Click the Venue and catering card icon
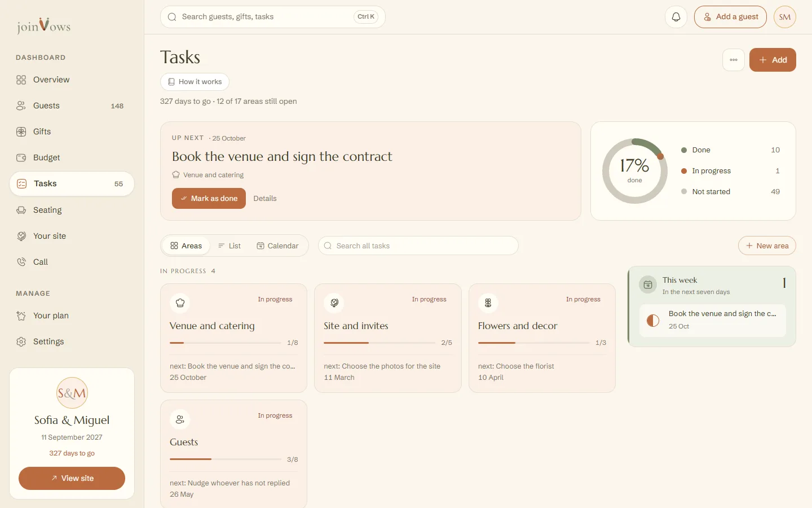Viewport: 812px width, 508px height. 180,303
